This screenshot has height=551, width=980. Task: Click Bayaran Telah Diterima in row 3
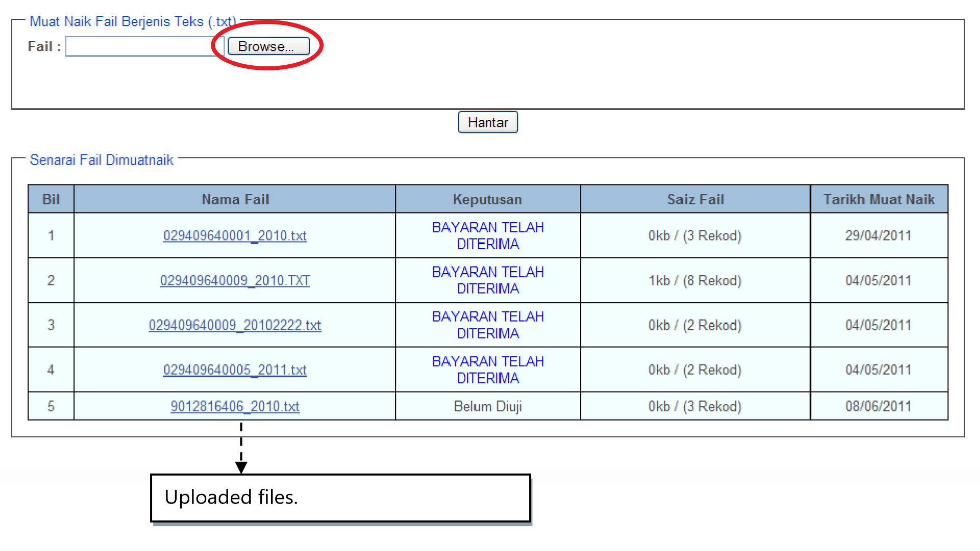pyautogui.click(x=487, y=325)
